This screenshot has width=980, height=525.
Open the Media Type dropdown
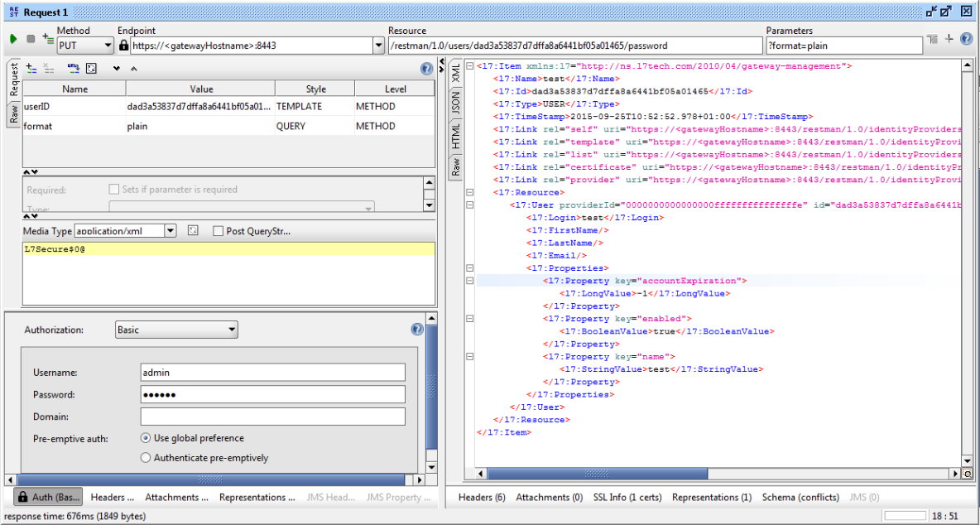point(171,231)
